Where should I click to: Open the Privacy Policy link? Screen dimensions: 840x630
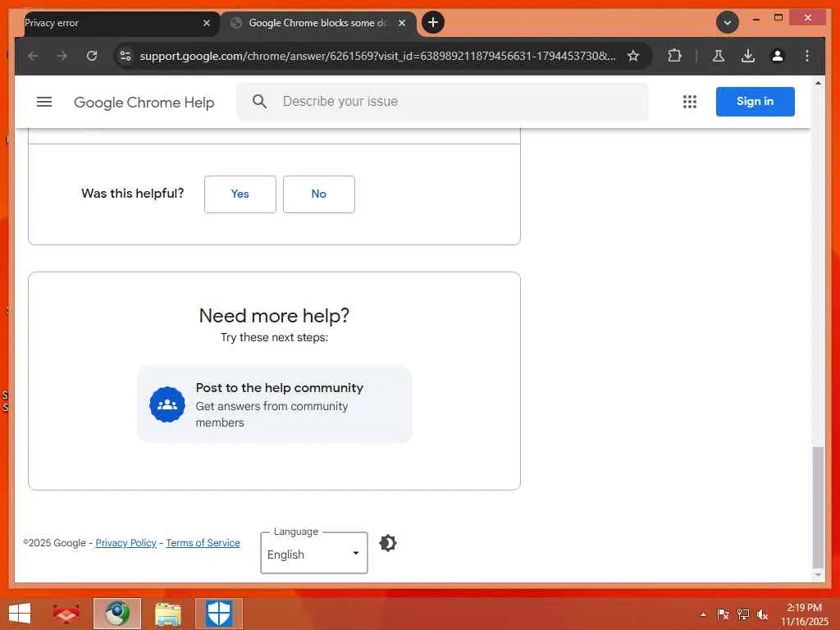(x=126, y=543)
